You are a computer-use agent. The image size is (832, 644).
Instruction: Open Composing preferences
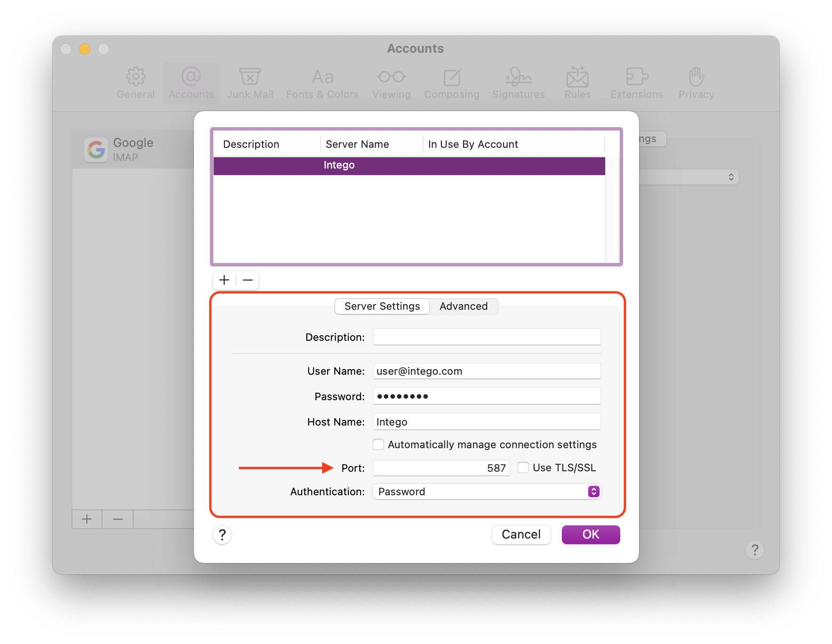pyautogui.click(x=452, y=83)
